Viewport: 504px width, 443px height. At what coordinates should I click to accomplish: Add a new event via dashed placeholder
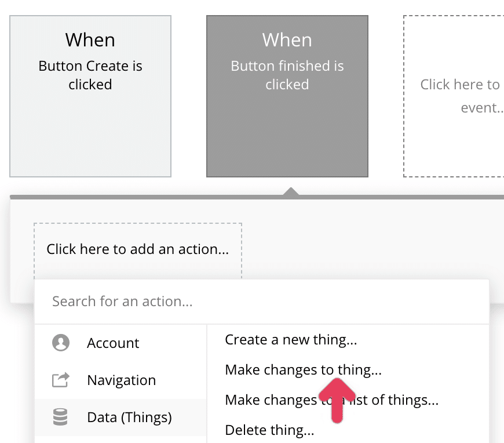[458, 96]
